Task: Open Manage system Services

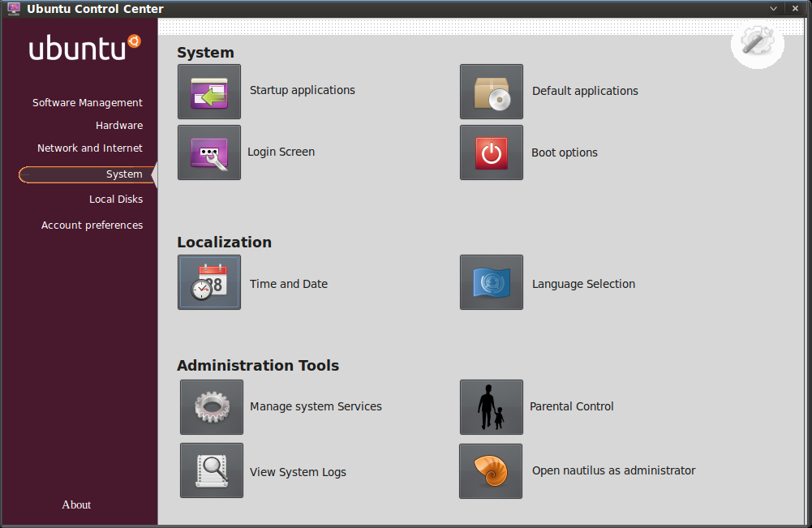Action: pyautogui.click(x=211, y=406)
